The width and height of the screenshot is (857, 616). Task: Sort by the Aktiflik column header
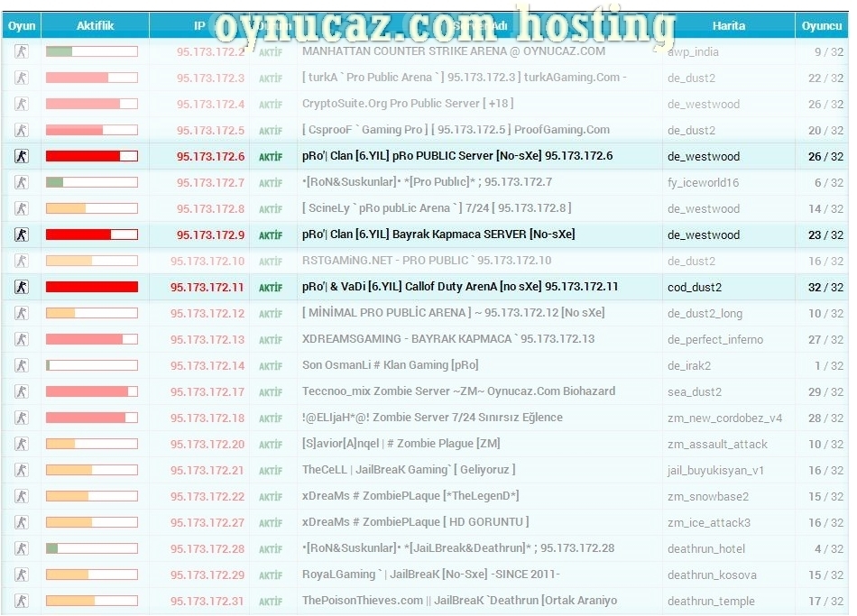(95, 25)
